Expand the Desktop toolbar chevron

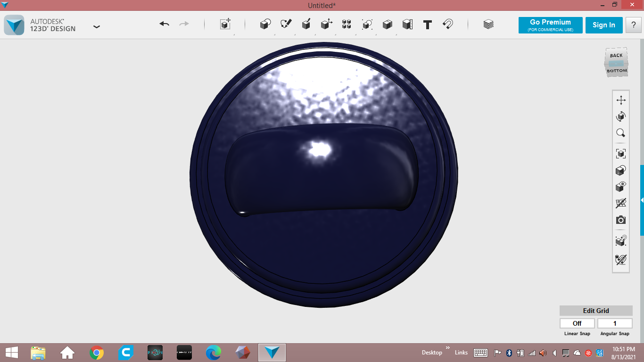coord(447,348)
